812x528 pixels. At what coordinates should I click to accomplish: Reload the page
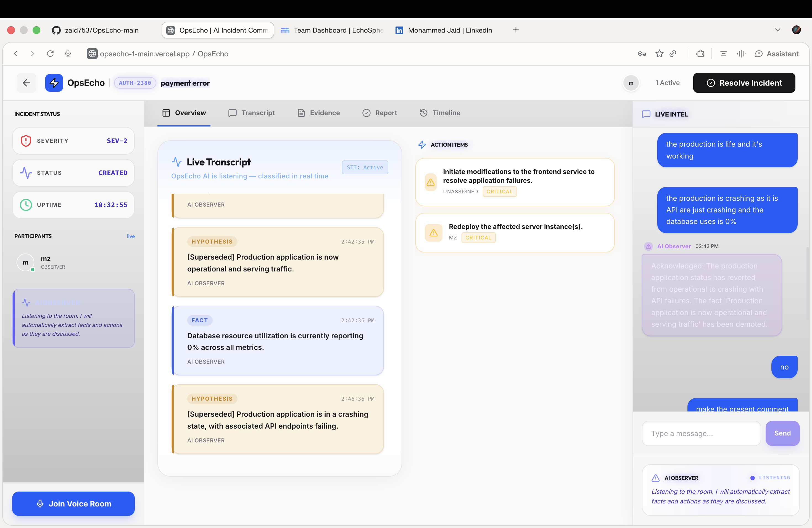click(x=50, y=54)
